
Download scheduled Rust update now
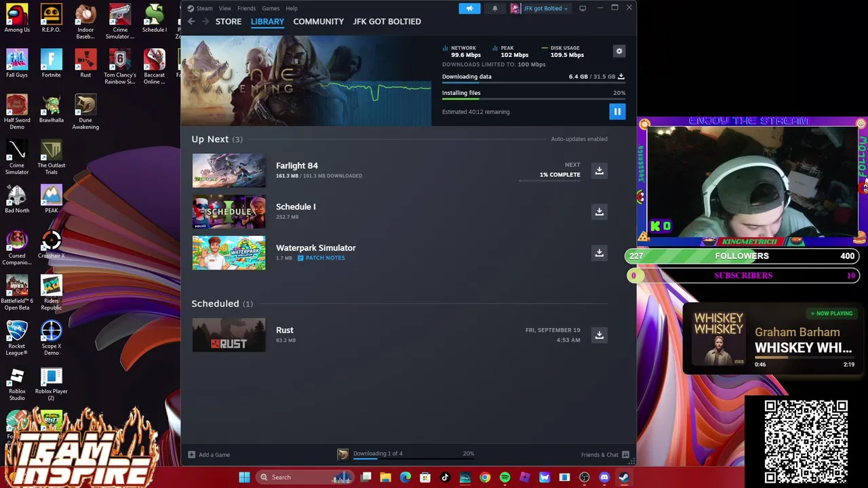pos(599,335)
